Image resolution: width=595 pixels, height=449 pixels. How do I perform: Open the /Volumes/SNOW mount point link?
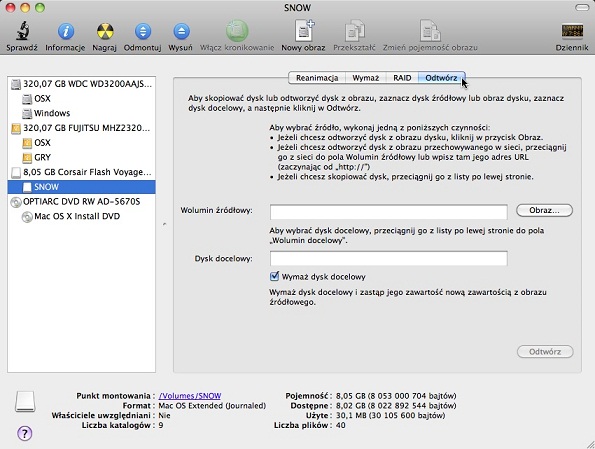click(190, 396)
